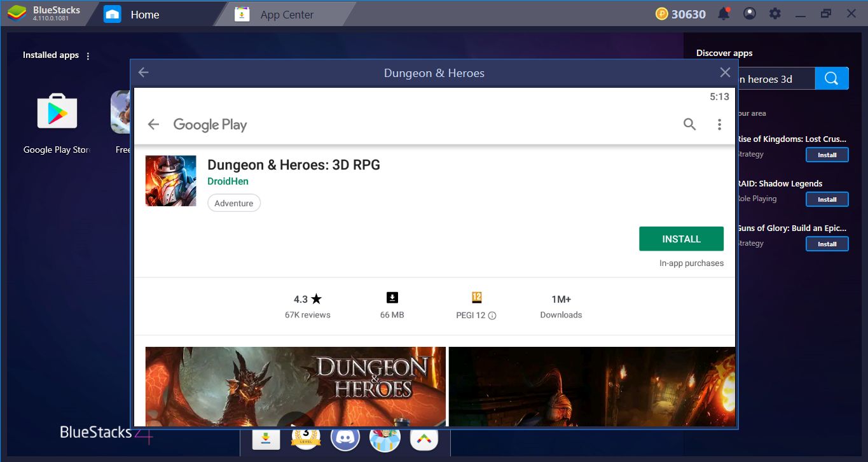Open RAID: Shadow Legends app title
Screen dimensions: 868x462
pos(780,183)
